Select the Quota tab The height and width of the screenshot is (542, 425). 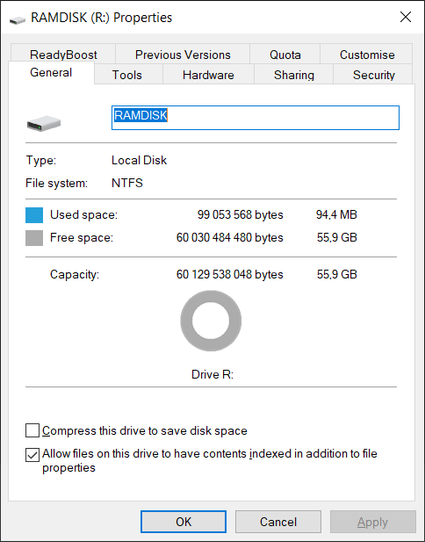pyautogui.click(x=285, y=54)
